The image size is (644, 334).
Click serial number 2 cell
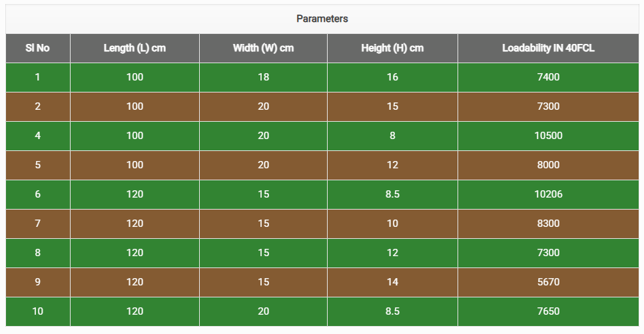pyautogui.click(x=37, y=106)
